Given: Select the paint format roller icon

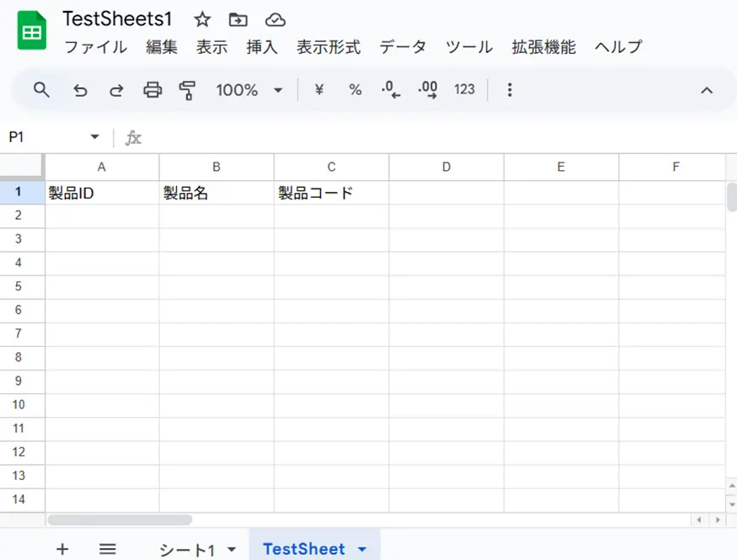Looking at the screenshot, I should coord(187,89).
